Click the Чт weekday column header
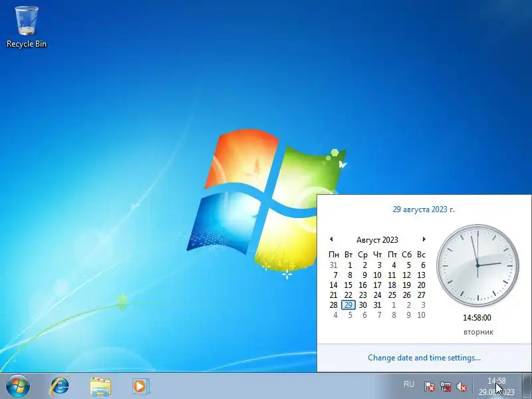This screenshot has height=399, width=532. coord(377,255)
